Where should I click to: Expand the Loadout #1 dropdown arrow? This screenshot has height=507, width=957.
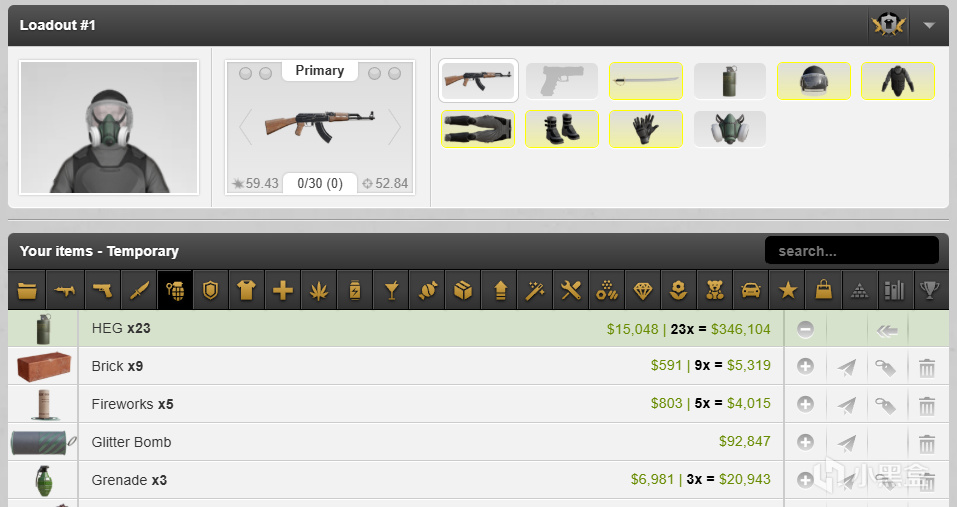click(929, 26)
